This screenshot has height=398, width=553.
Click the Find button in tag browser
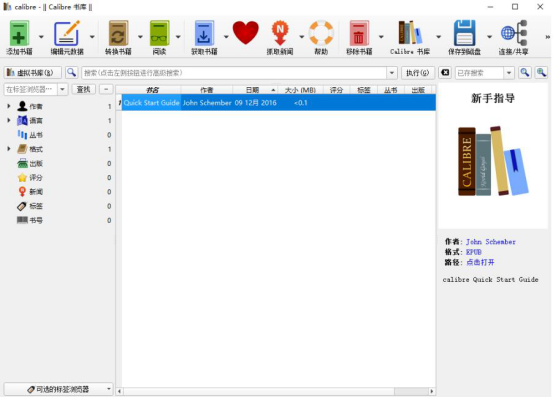(x=84, y=89)
